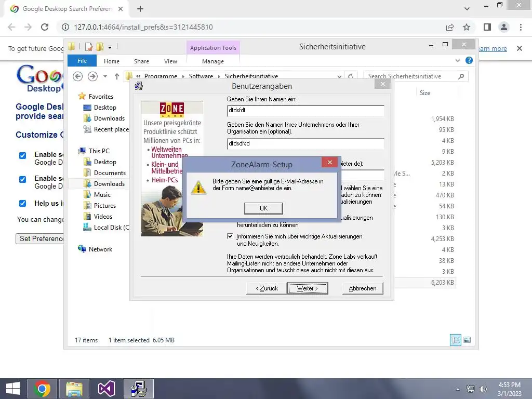Refresh the Explorer folder view

click(351, 76)
